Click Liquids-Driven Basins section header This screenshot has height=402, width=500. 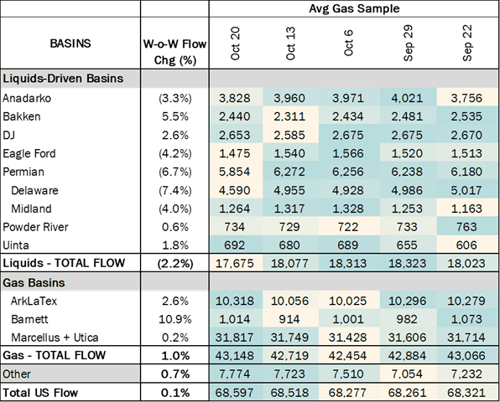point(63,78)
